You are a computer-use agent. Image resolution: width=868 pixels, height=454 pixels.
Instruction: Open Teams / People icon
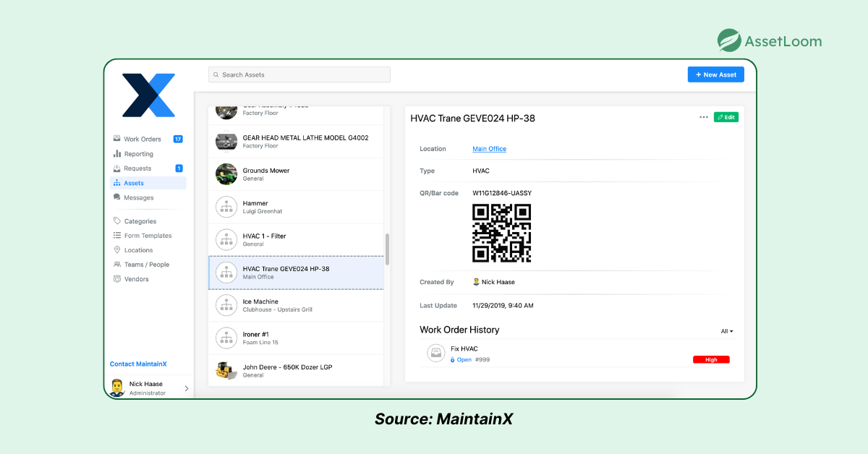[117, 265]
